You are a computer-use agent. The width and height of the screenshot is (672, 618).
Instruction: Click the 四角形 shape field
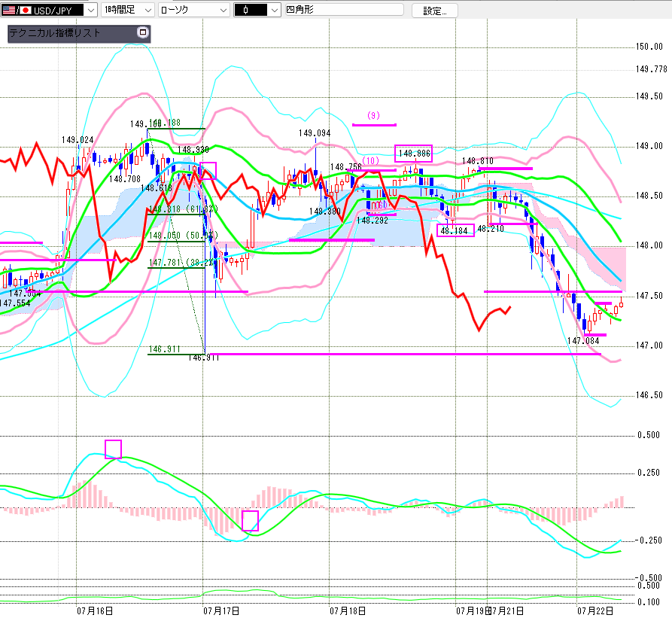(345, 10)
